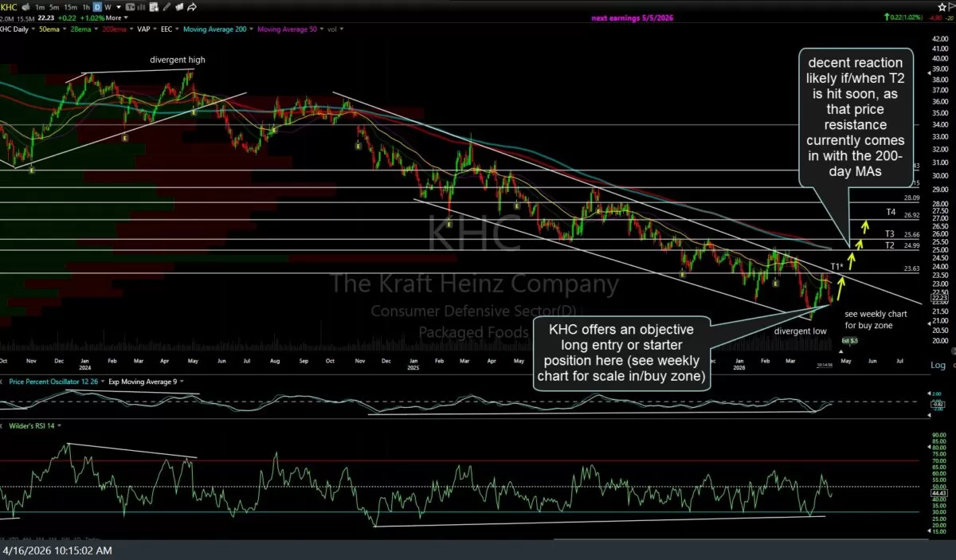The height and width of the screenshot is (560, 956).
Task: Switch to the 5m timeframe
Action: pos(54,7)
